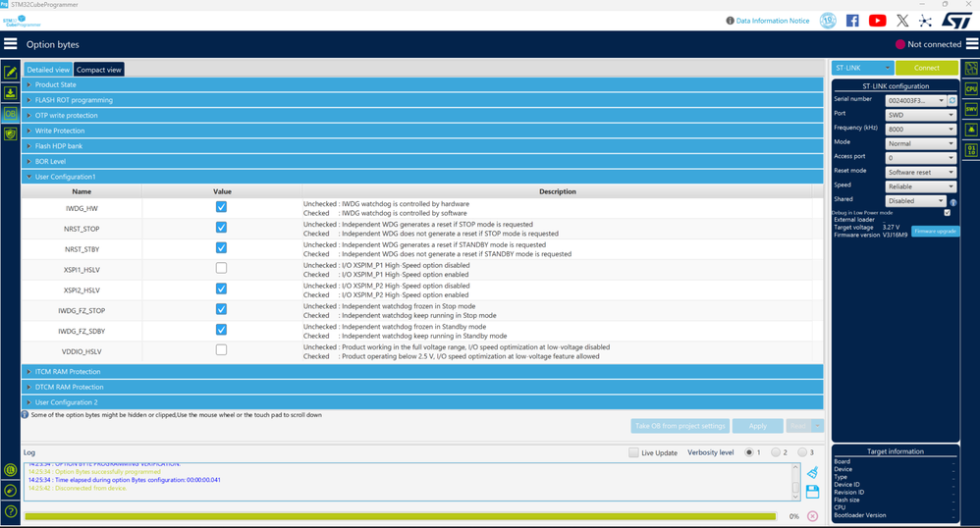The height and width of the screenshot is (528, 980).
Task: Open Memory editing pencil icon in sidebar
Action: point(10,73)
